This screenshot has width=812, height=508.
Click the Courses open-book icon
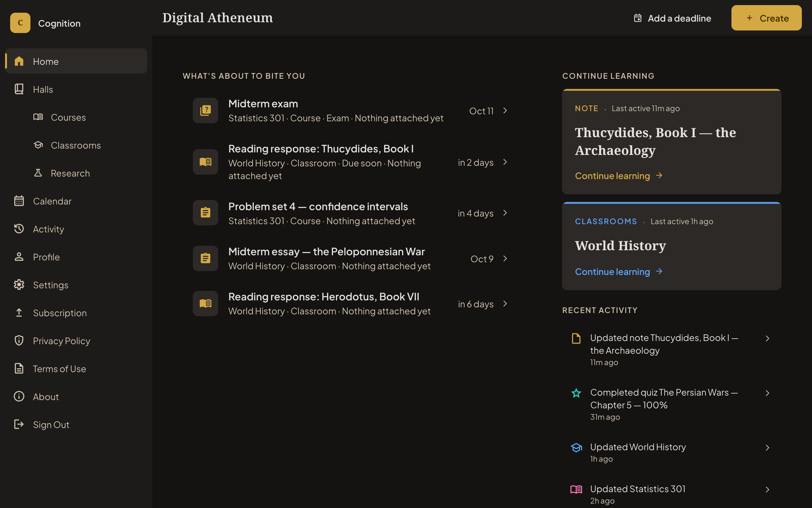[x=38, y=117]
